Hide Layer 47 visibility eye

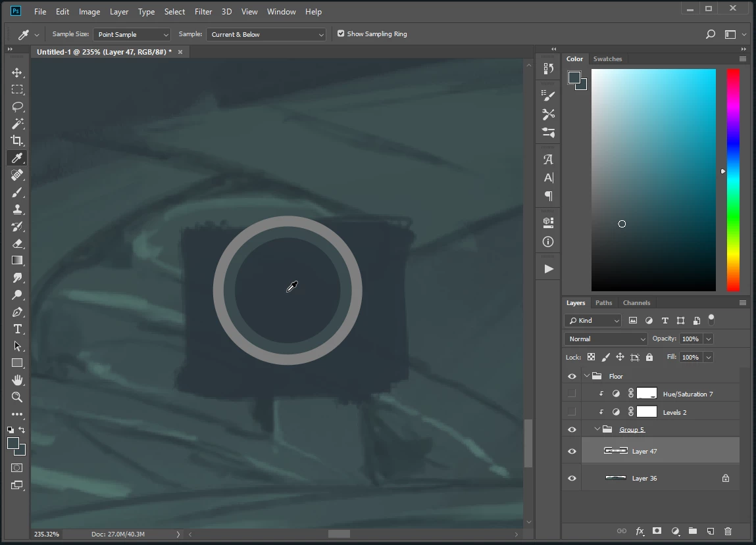(x=572, y=452)
